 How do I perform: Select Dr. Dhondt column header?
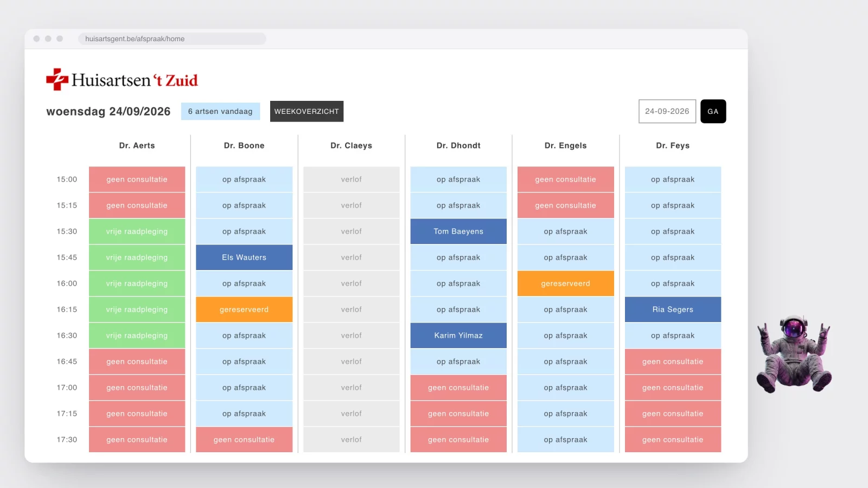click(458, 145)
